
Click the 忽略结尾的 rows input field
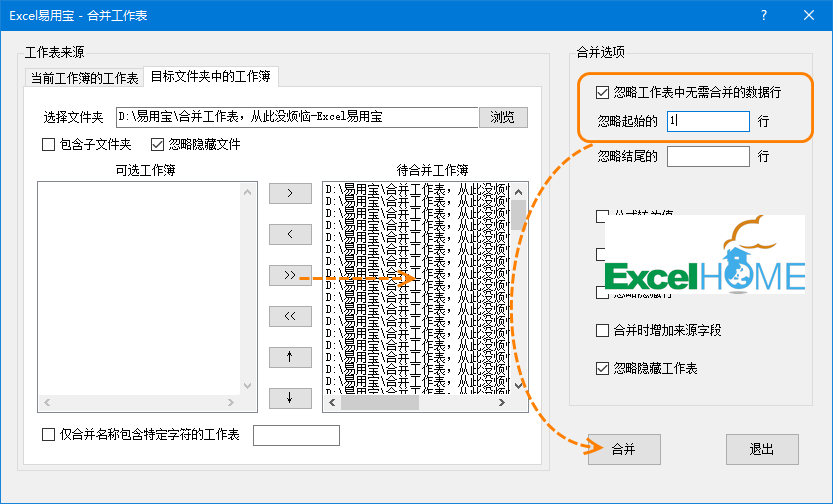click(x=708, y=157)
